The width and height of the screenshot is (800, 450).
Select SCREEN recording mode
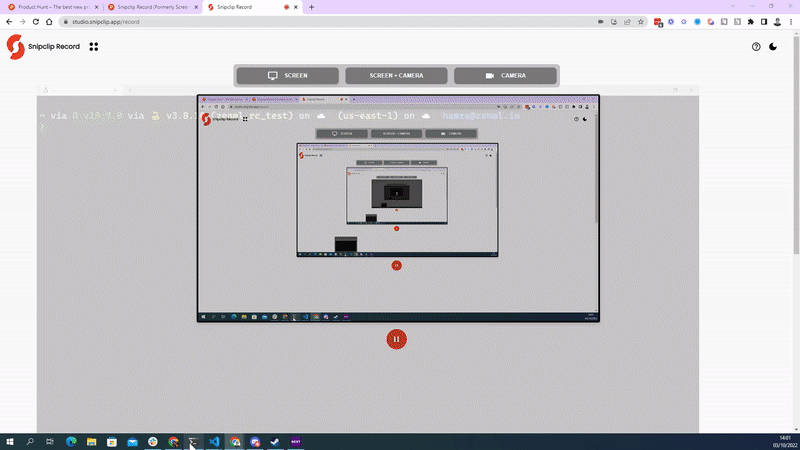coord(287,76)
